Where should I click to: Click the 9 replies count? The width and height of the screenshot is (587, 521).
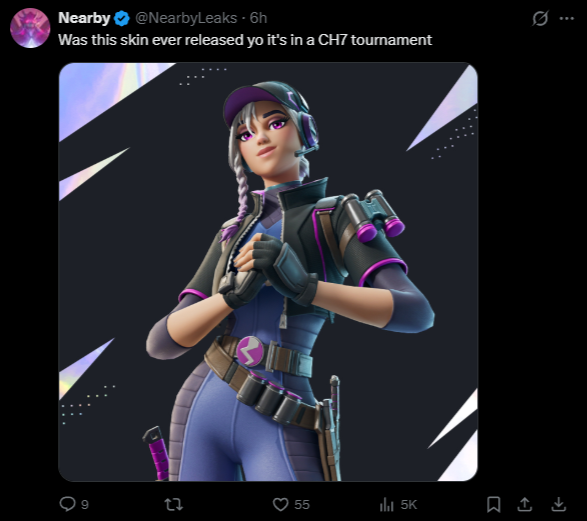pyautogui.click(x=85, y=505)
